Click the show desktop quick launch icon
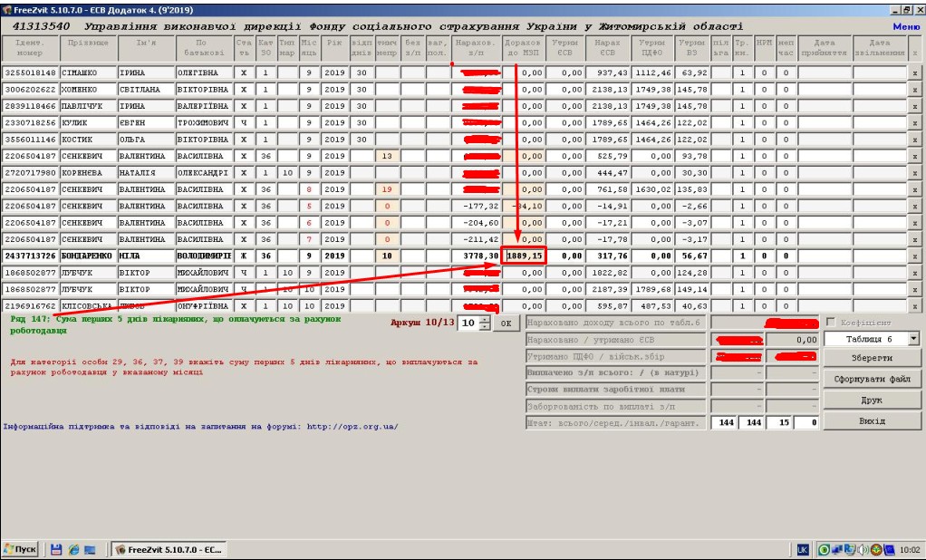 90,549
